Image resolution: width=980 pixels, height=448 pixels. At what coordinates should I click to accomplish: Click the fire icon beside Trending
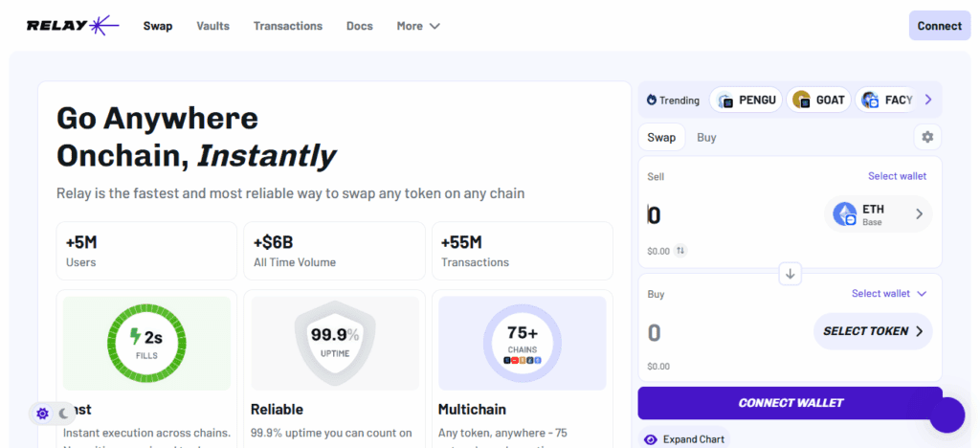pos(651,100)
